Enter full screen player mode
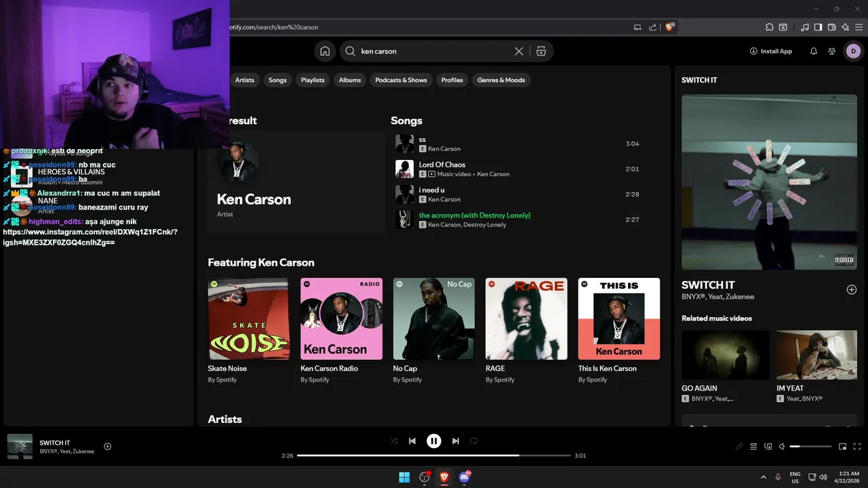The height and width of the screenshot is (488, 868). coord(858,447)
